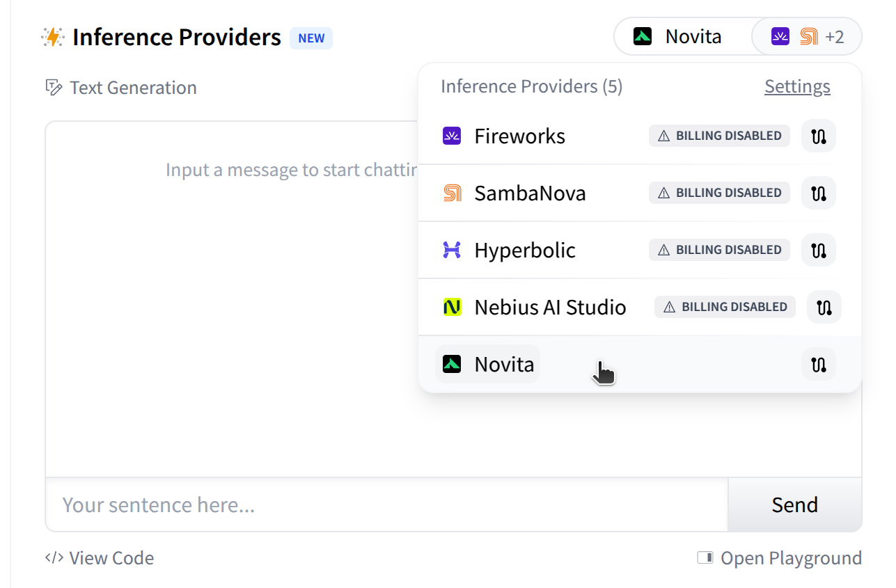This screenshot has height=588, width=896.
Task: Open the +2 providers overflow dropdown
Action: click(807, 35)
